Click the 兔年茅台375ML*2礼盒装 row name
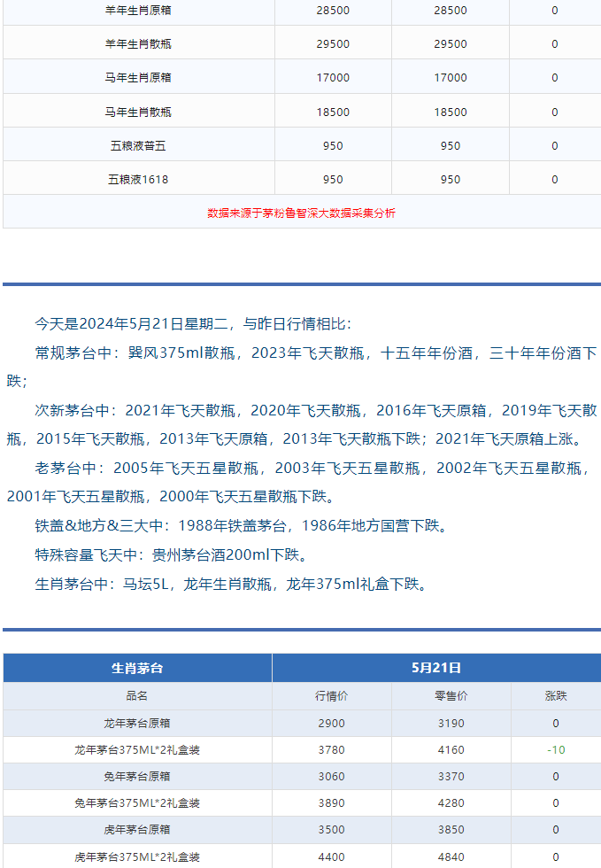 [x=137, y=802]
